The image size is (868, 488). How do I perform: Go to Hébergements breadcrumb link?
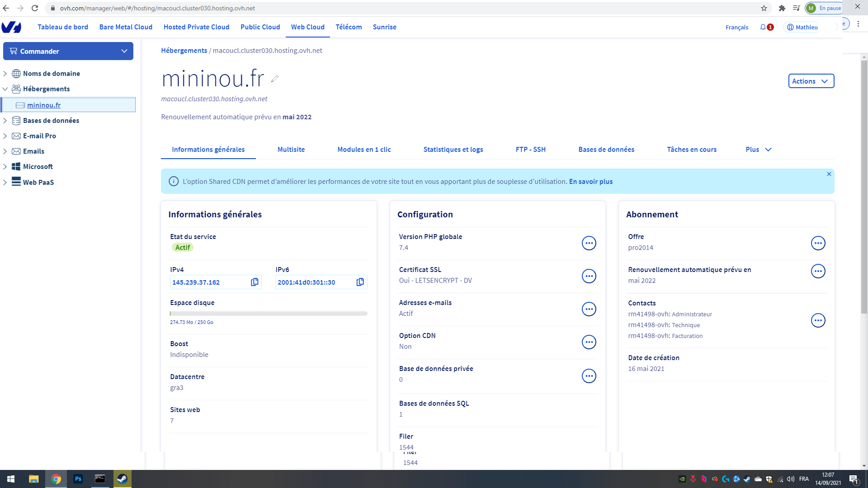[184, 51]
